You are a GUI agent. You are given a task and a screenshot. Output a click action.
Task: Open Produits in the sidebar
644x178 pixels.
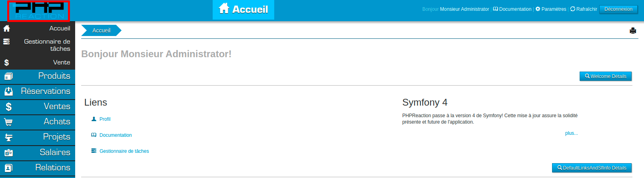pos(54,76)
